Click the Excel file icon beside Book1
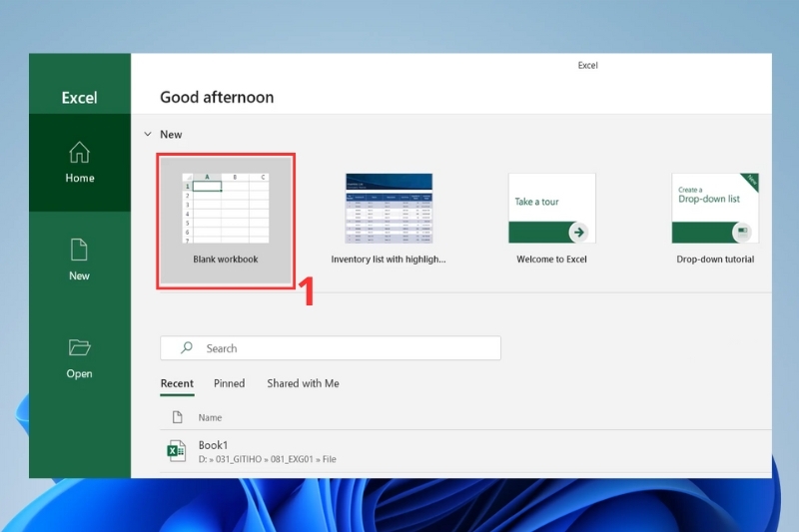The image size is (799, 532). (177, 451)
